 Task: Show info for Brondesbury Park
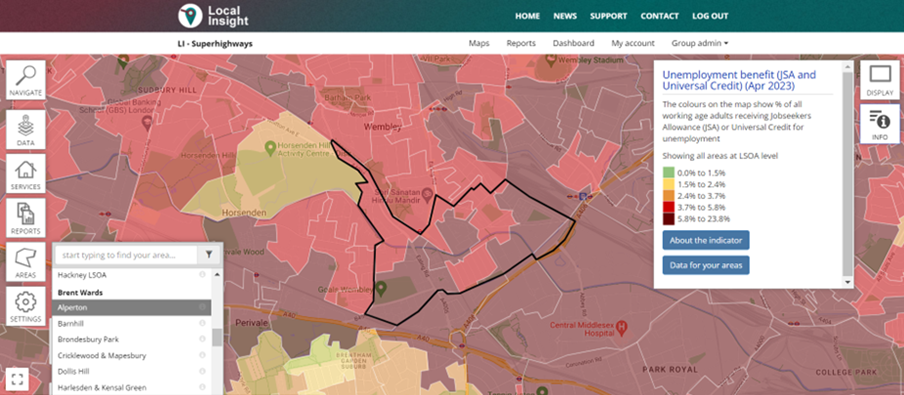[202, 339]
